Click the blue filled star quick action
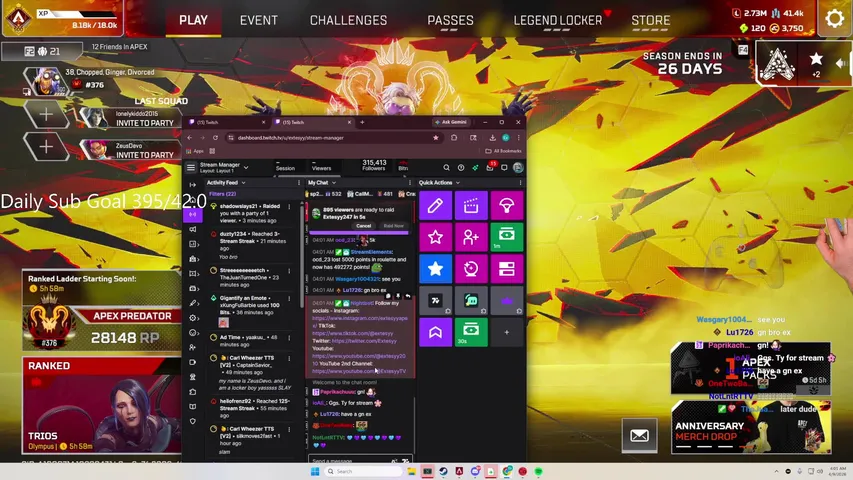The height and width of the screenshot is (480, 853). (x=435, y=268)
